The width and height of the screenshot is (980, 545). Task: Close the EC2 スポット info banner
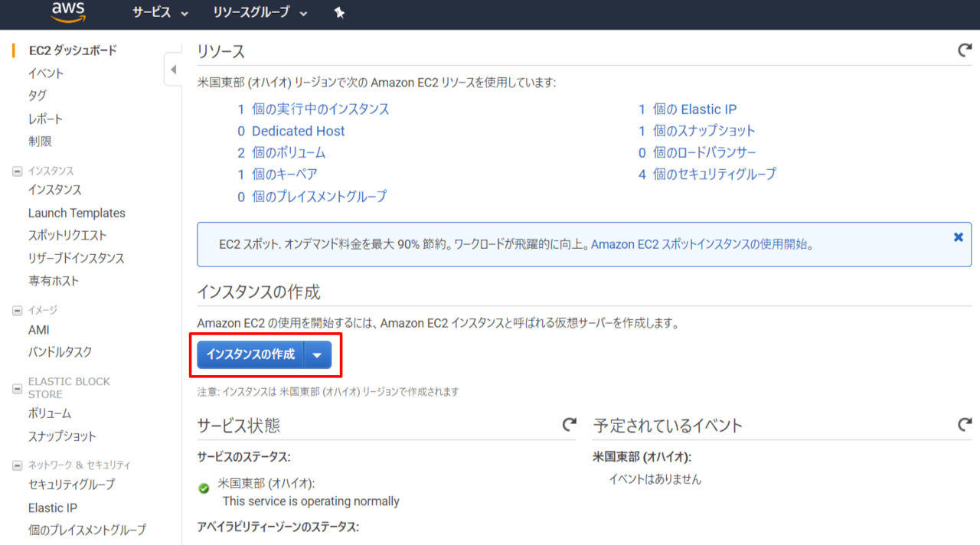[x=958, y=237]
